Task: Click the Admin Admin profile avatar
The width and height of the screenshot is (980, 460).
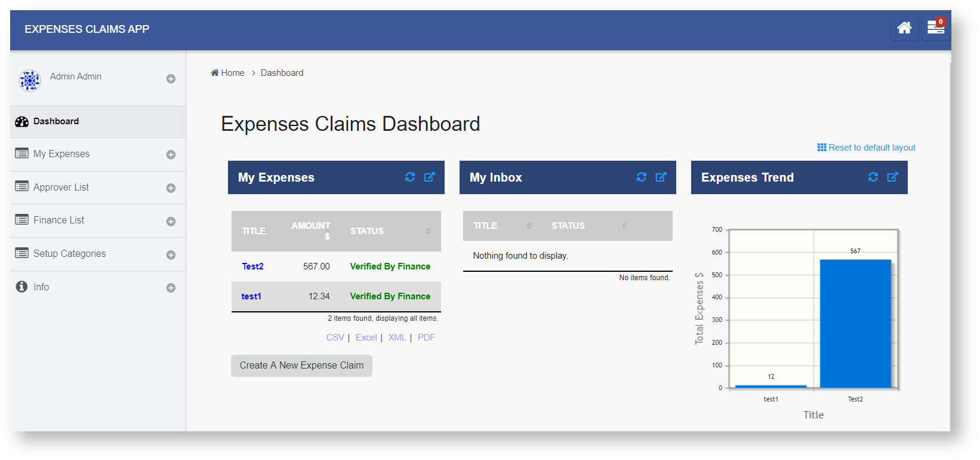Action: point(29,81)
